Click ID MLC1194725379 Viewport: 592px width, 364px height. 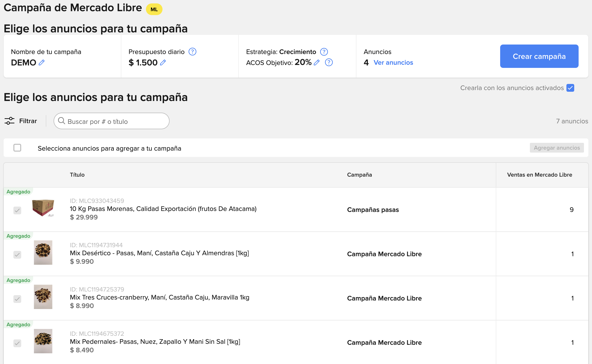pyautogui.click(x=97, y=289)
